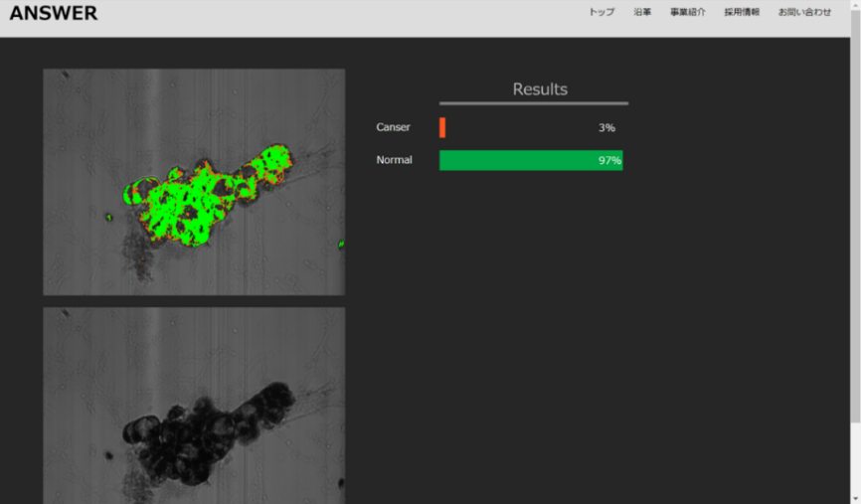Click the Results heading
This screenshot has height=504, width=861.
[x=540, y=89]
